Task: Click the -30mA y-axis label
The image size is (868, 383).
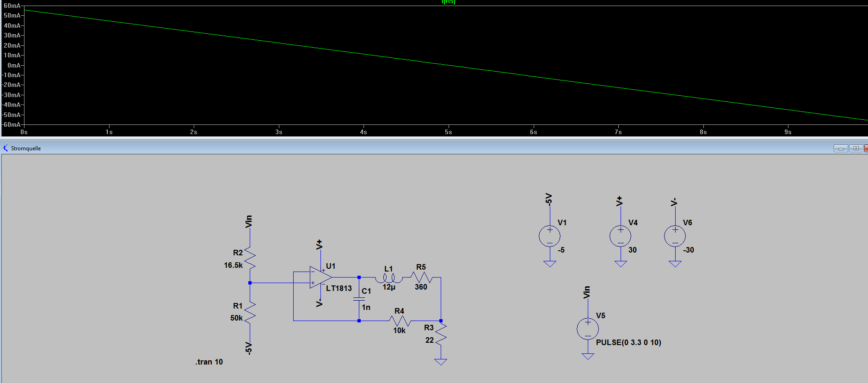Action: [x=12, y=95]
